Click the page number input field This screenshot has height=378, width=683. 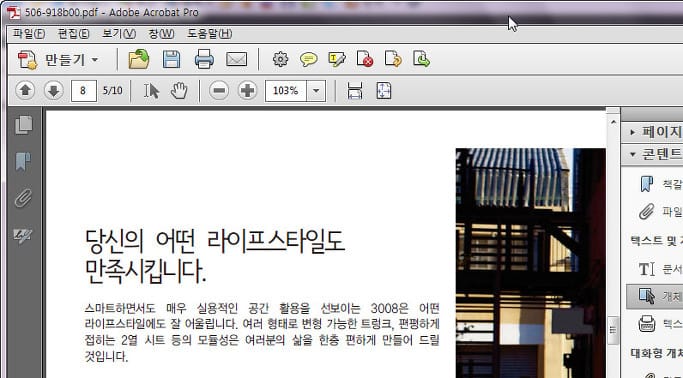(x=83, y=91)
